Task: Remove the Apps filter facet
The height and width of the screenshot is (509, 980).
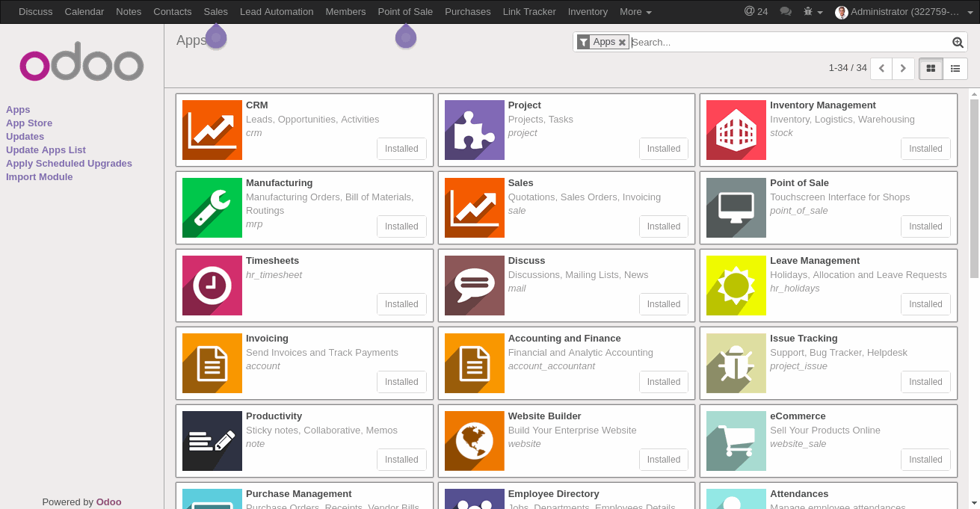Action: [x=622, y=43]
